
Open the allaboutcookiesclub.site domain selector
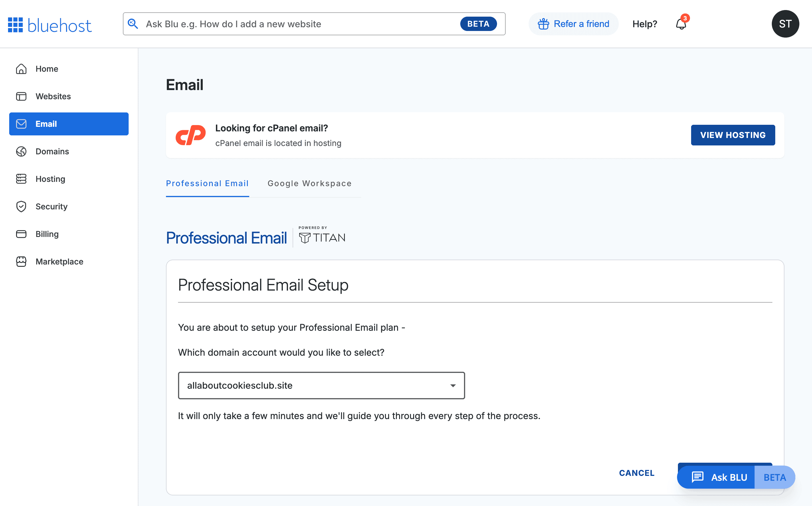[315, 386]
